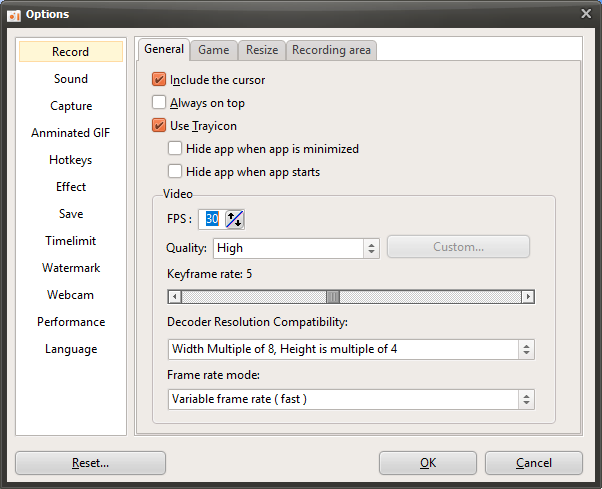The height and width of the screenshot is (489, 602).
Task: Open the Recording area tab
Action: pos(331,50)
